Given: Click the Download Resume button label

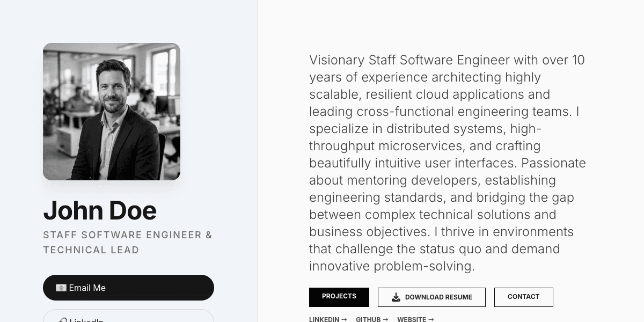Looking at the screenshot, I should 438,297.
